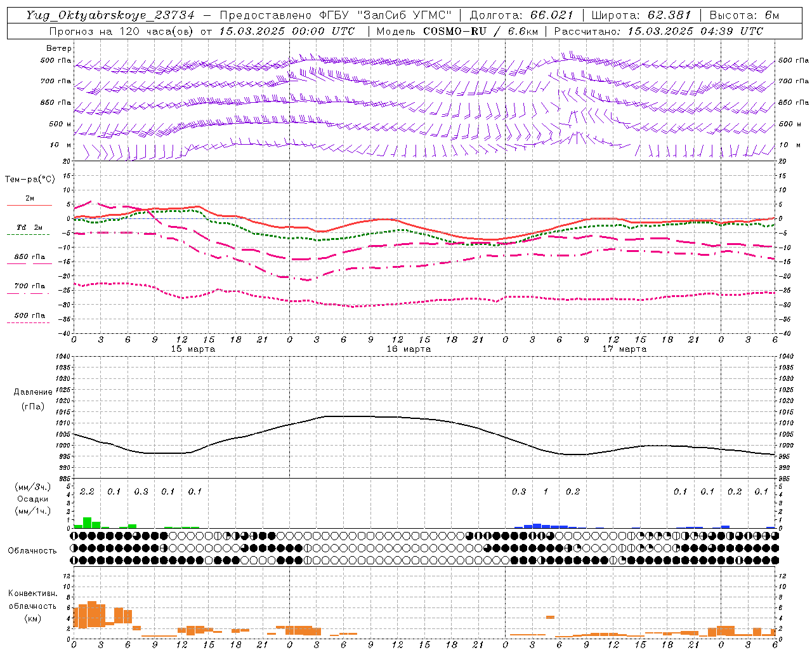Select the 'Модель COSMO-RU / 6.6км' model label
Viewport: 812px width, 650px height.
456,31
